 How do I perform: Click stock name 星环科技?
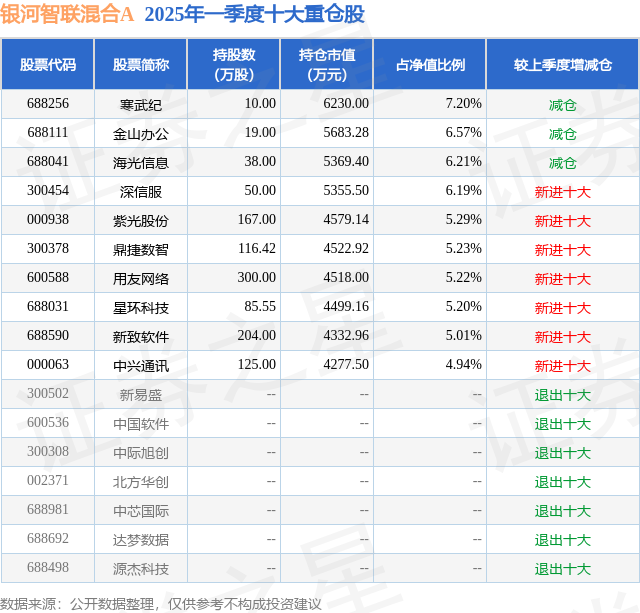click(141, 308)
